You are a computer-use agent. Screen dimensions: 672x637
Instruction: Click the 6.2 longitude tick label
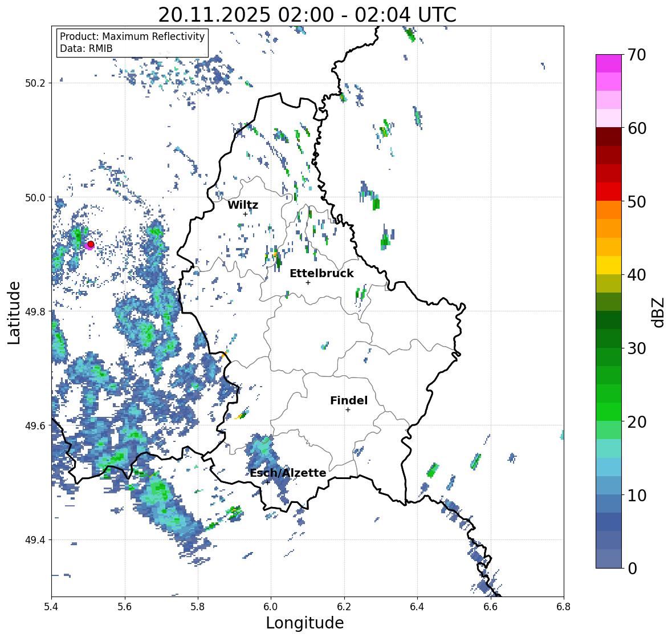pos(344,607)
